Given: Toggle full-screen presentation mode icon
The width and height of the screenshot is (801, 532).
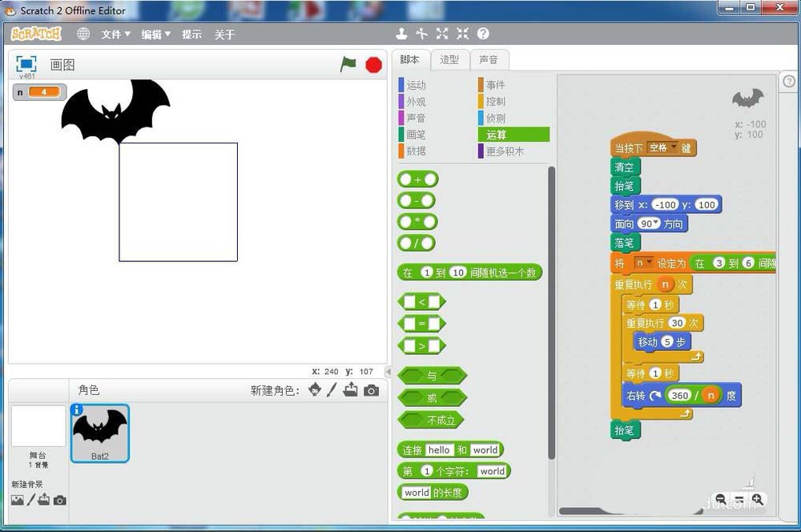Looking at the screenshot, I should tap(26, 64).
